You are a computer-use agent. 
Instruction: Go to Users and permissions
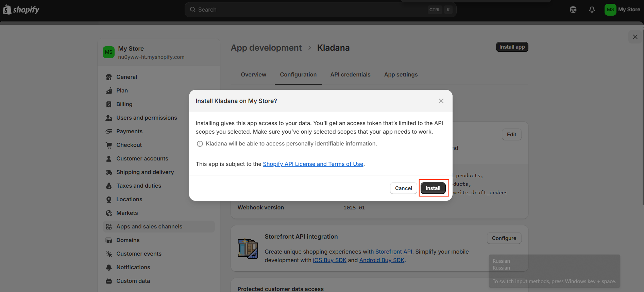coord(158,118)
